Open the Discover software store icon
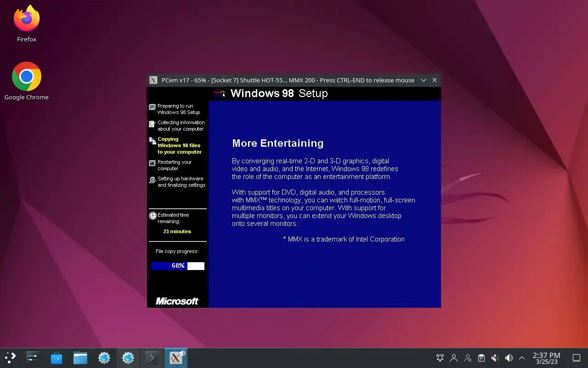Viewport: 588px width, 368px height. [57, 358]
